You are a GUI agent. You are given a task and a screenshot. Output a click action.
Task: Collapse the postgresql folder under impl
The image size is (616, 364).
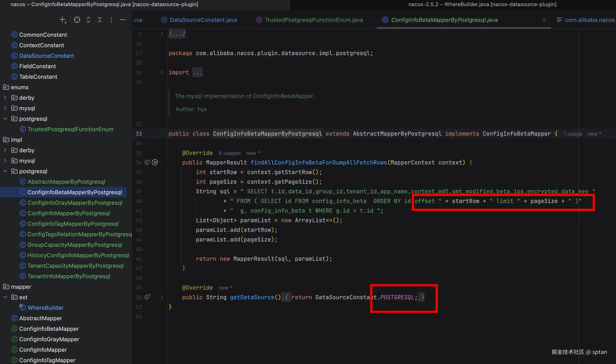tap(5, 171)
